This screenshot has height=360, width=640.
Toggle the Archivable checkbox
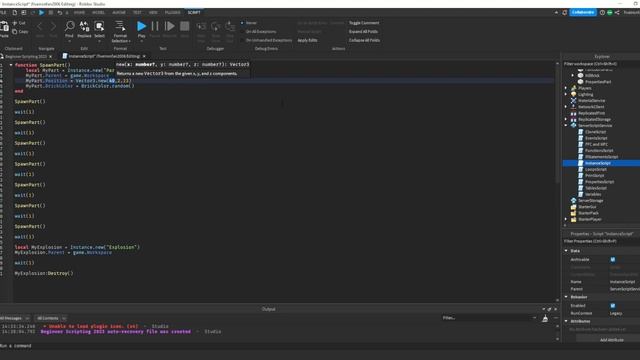pyautogui.click(x=613, y=260)
